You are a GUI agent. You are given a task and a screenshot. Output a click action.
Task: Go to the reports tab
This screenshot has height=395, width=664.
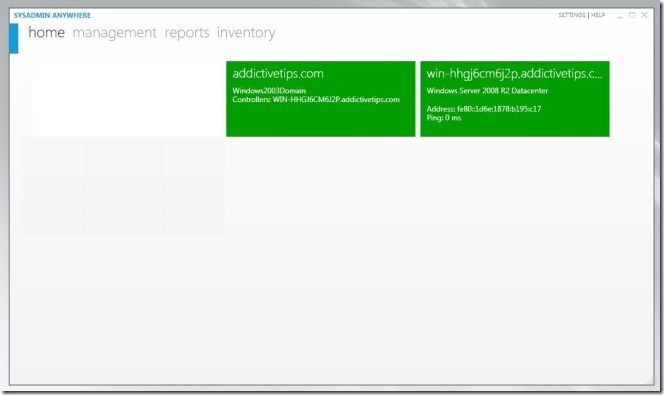pos(187,33)
